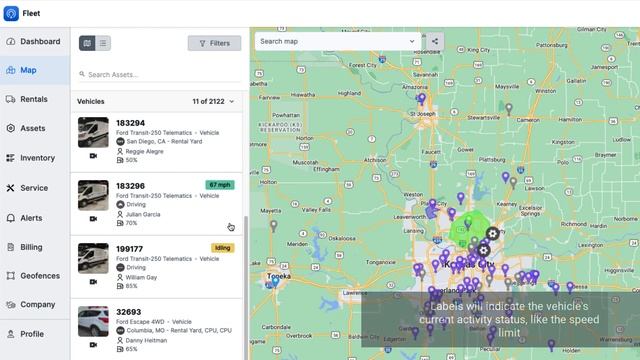Click the Alerts bell icon
The image size is (640, 360).
11,218
